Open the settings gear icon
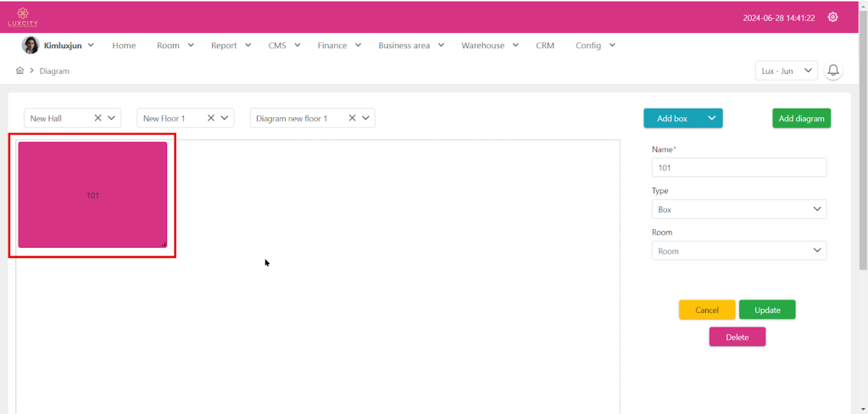The image size is (868, 414). [832, 17]
